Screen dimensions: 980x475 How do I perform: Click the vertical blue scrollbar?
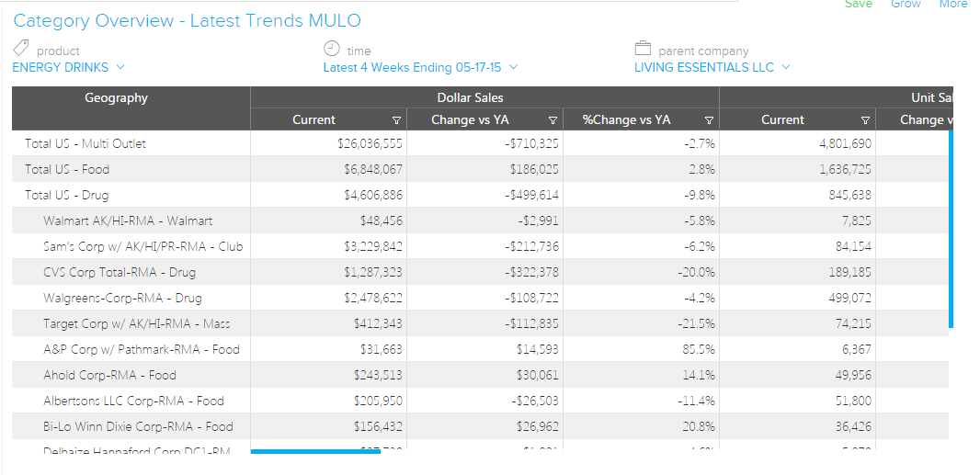pos(951,228)
